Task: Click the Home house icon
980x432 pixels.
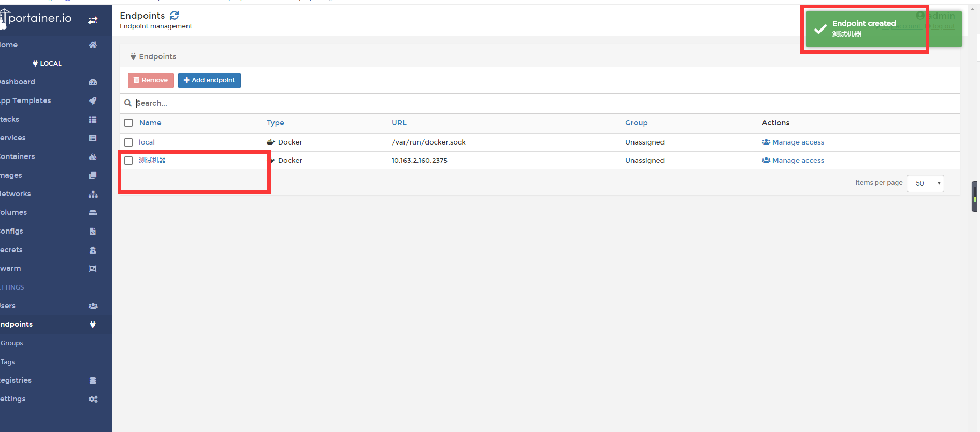Action: pos(93,45)
